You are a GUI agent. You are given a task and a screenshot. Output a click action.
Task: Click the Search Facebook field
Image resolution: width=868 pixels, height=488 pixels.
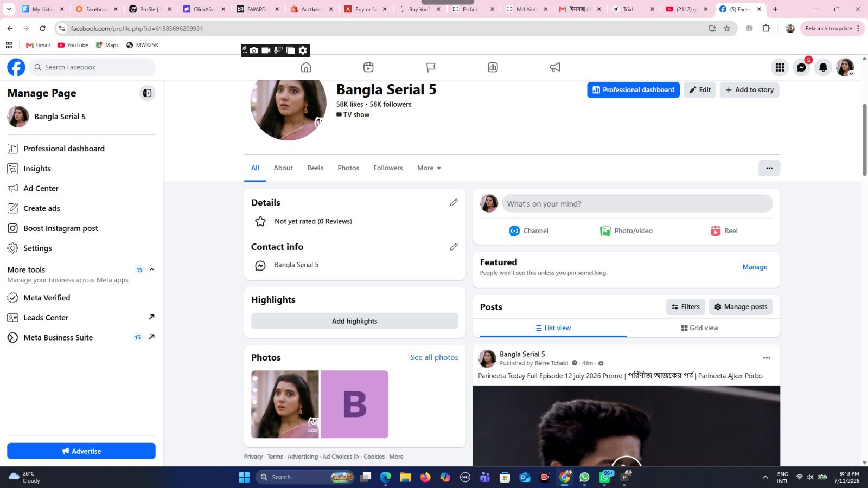tap(92, 67)
